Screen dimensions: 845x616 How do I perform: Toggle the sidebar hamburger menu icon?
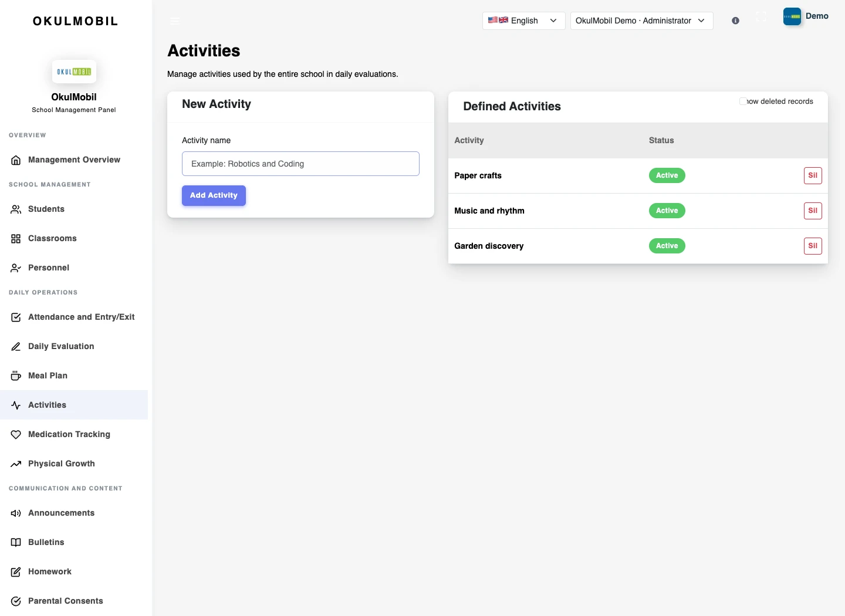pyautogui.click(x=175, y=21)
